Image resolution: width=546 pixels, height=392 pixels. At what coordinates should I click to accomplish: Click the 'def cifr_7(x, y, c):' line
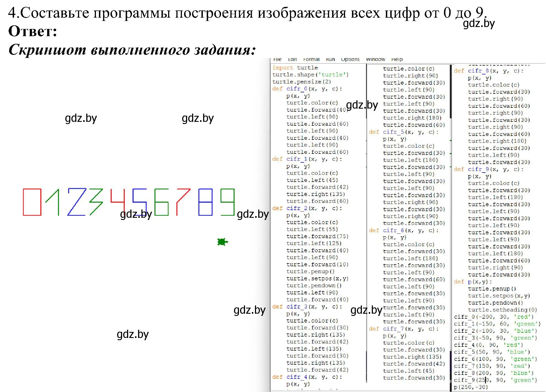[404, 329]
